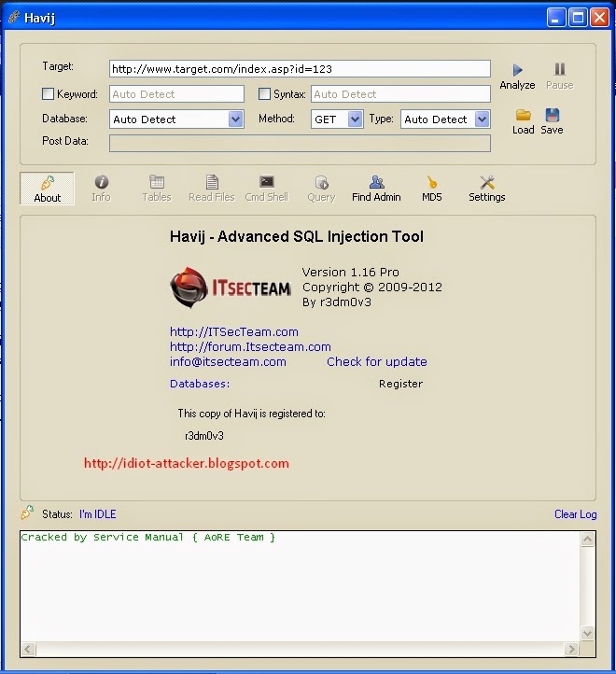Click the Save floppy disk icon
Screen dimensions: 616x674
(552, 115)
